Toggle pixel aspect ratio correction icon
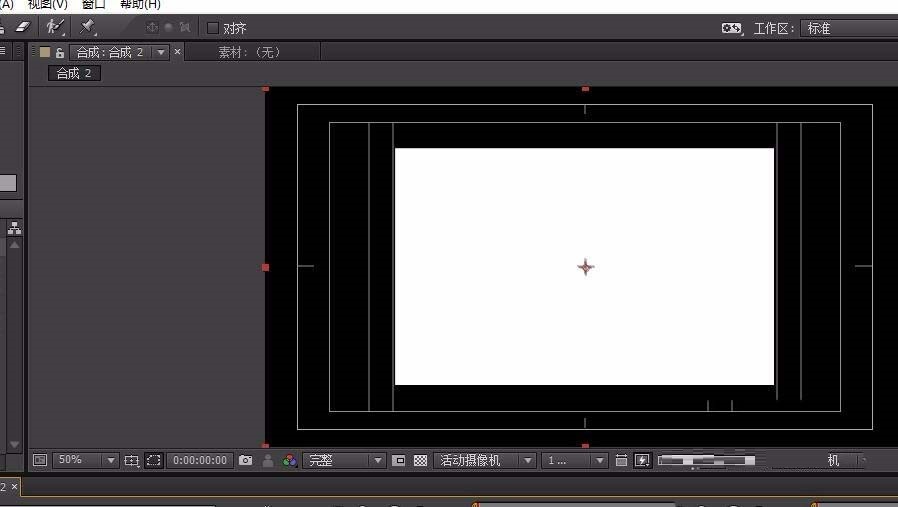 [621, 461]
